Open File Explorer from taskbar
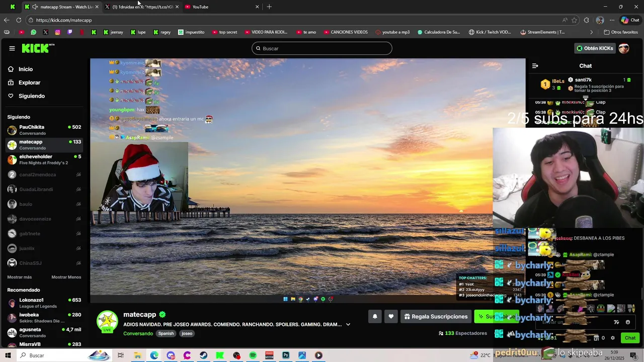644x362 pixels. pyautogui.click(x=137, y=355)
